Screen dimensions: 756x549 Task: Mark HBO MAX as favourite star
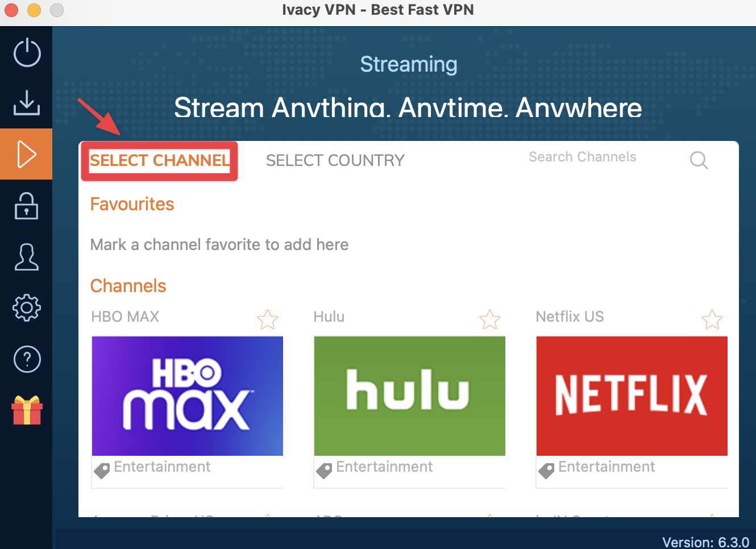click(x=268, y=319)
